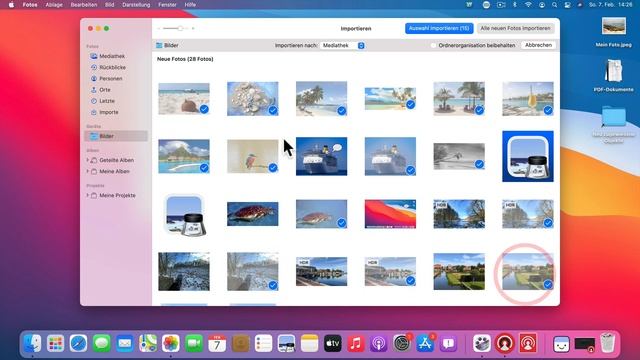The image size is (640, 360).
Task: Open Podcasts from the Dock
Action: tap(379, 343)
